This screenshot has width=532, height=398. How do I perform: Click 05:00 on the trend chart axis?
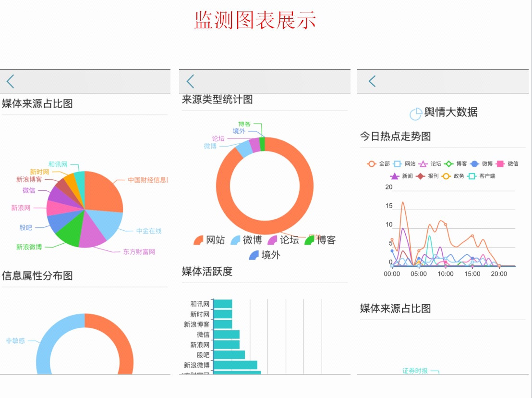[419, 274]
